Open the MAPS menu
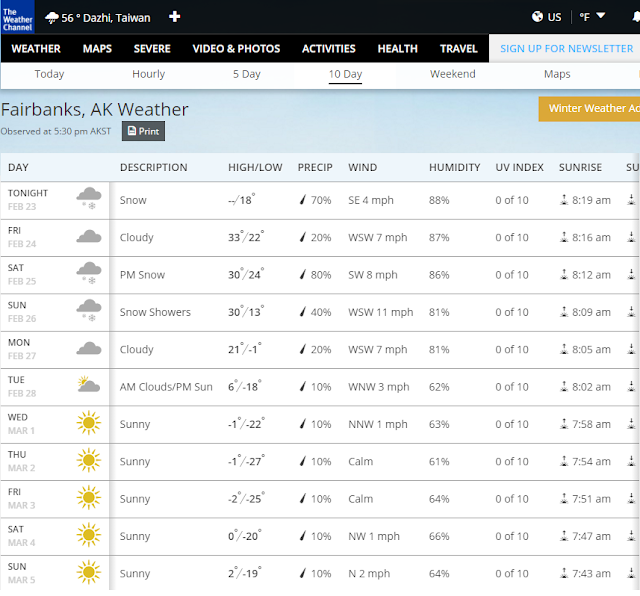Viewport: 640px width, 596px height. pyautogui.click(x=97, y=49)
